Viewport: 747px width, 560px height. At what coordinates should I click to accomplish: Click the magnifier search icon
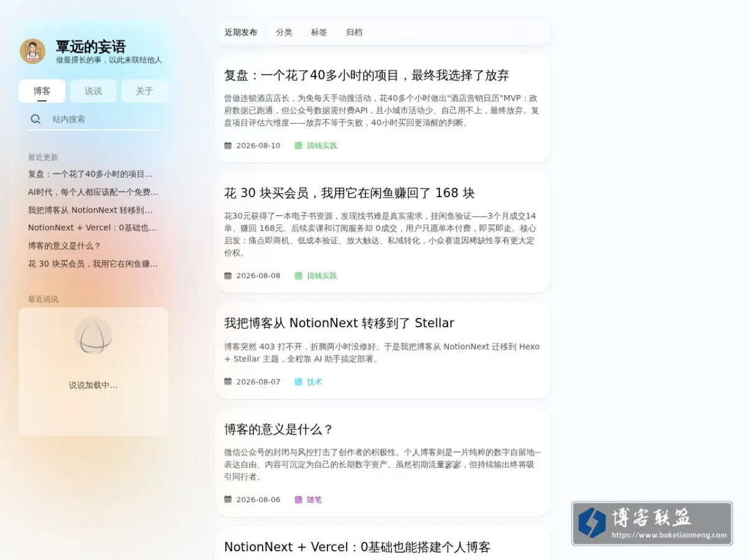[x=36, y=119]
